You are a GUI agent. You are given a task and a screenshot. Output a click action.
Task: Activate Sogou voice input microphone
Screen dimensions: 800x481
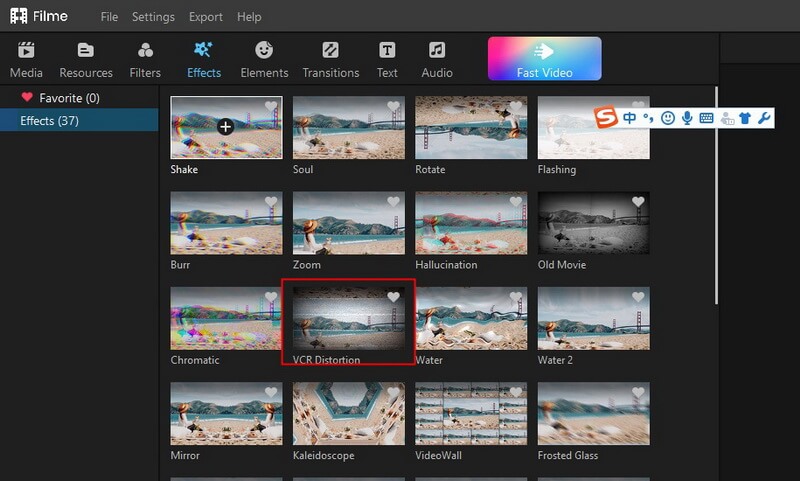point(687,118)
